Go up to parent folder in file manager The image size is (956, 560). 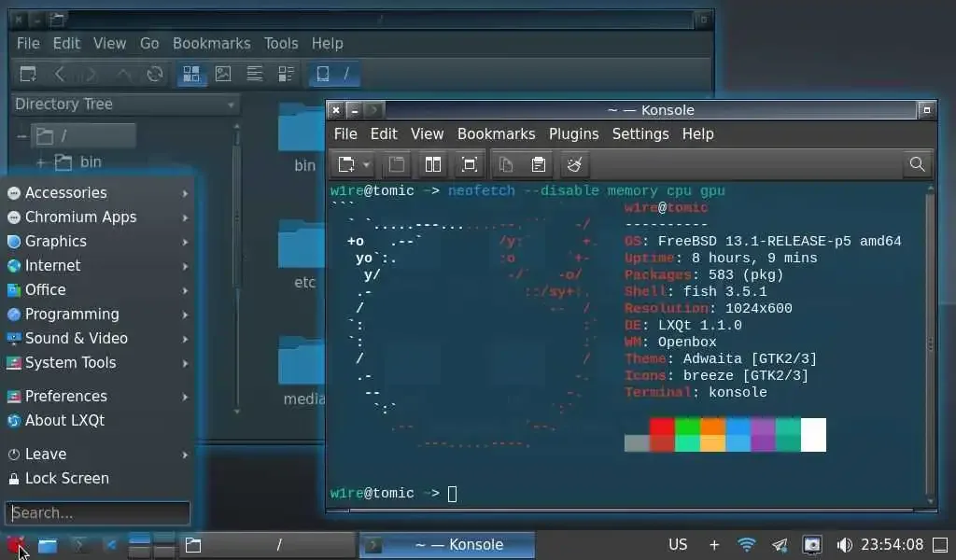123,75
